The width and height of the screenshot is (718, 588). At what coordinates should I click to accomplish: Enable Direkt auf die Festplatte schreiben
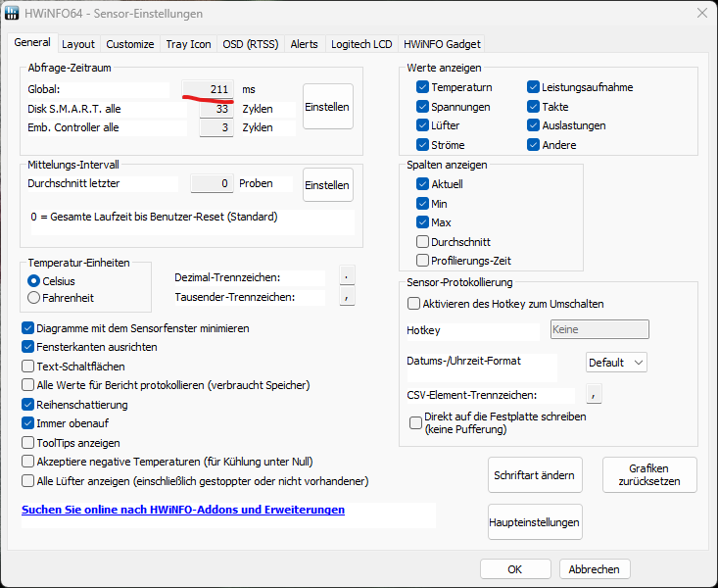[415, 422]
